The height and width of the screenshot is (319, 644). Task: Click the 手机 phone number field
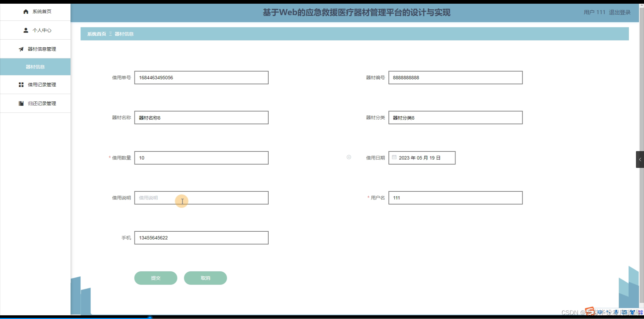coord(201,237)
